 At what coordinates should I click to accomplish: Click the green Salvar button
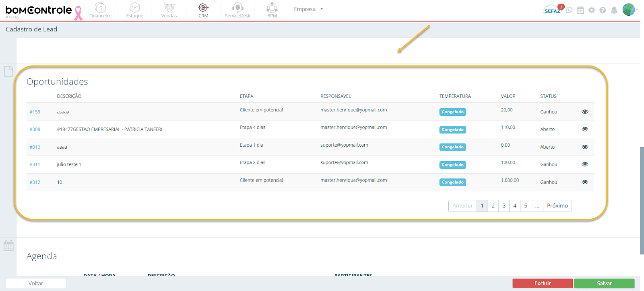[x=604, y=283]
